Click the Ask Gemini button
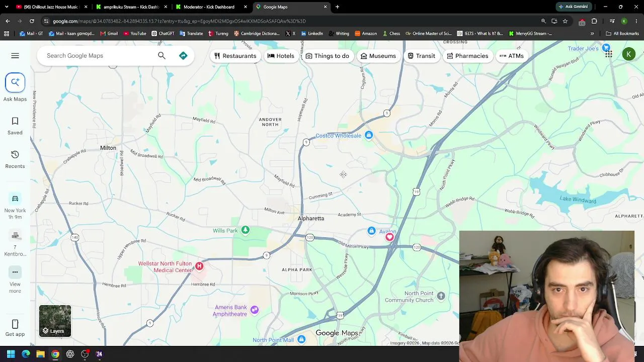 tap(573, 7)
